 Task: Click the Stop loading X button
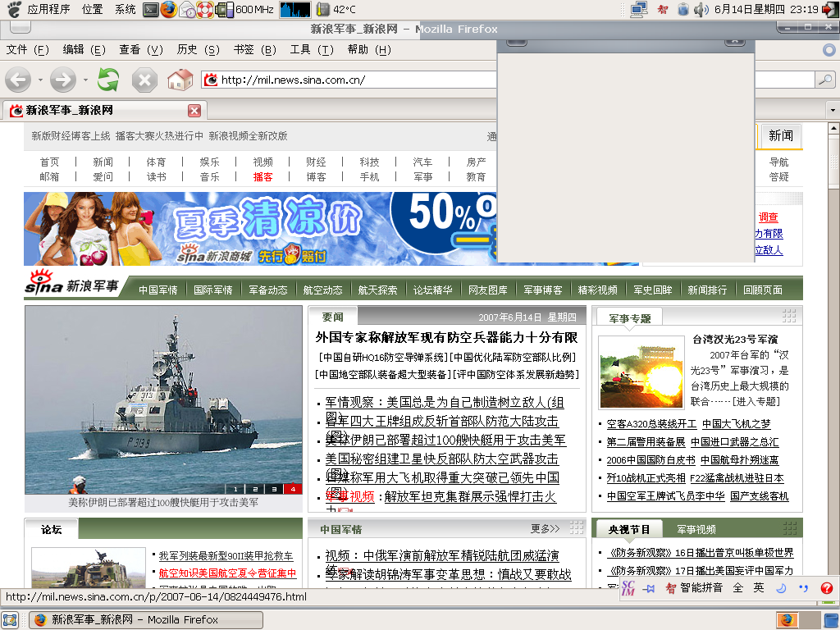point(144,80)
